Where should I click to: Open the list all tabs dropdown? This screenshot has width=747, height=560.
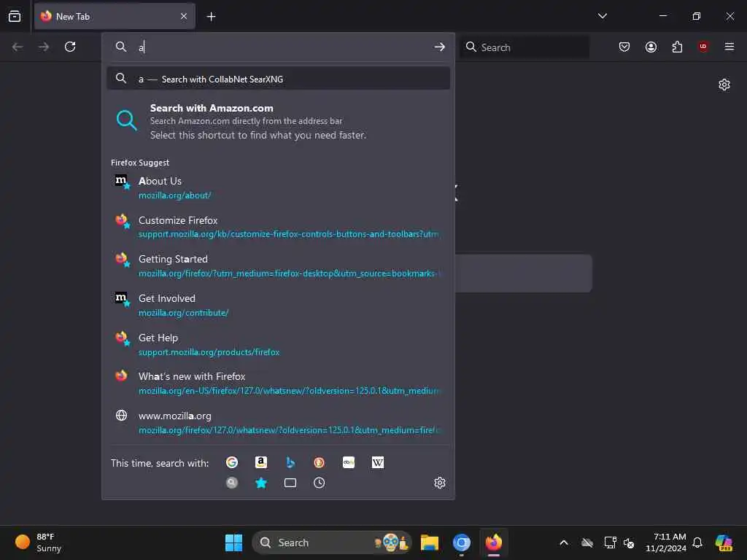602,16
